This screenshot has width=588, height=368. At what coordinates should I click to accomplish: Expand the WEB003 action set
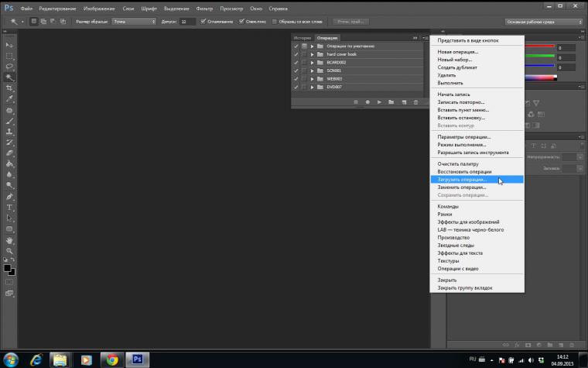312,79
